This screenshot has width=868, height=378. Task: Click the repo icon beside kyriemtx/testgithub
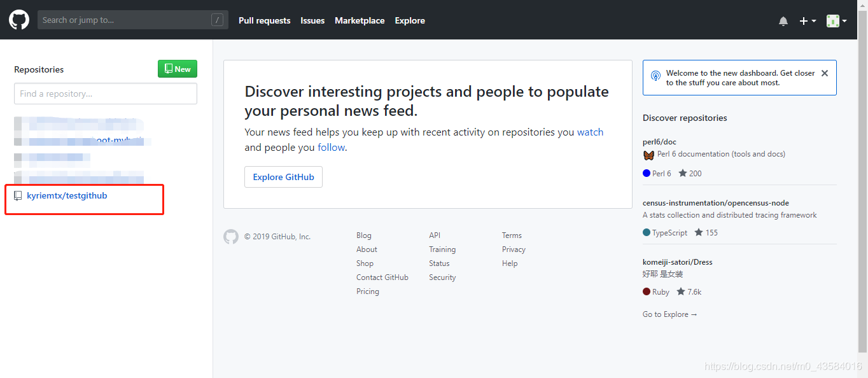[18, 196]
